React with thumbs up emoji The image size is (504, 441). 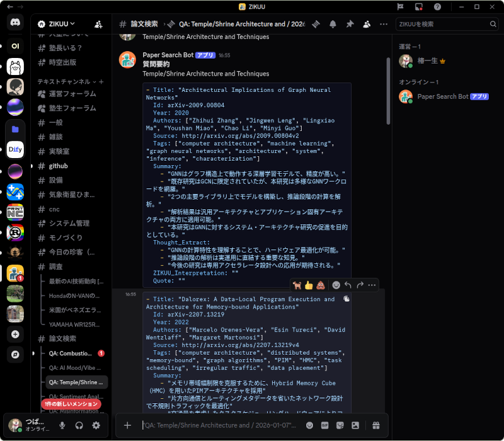tap(309, 285)
